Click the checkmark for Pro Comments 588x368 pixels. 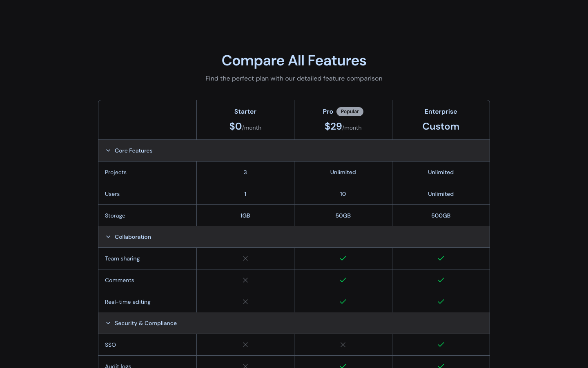pyautogui.click(x=343, y=280)
